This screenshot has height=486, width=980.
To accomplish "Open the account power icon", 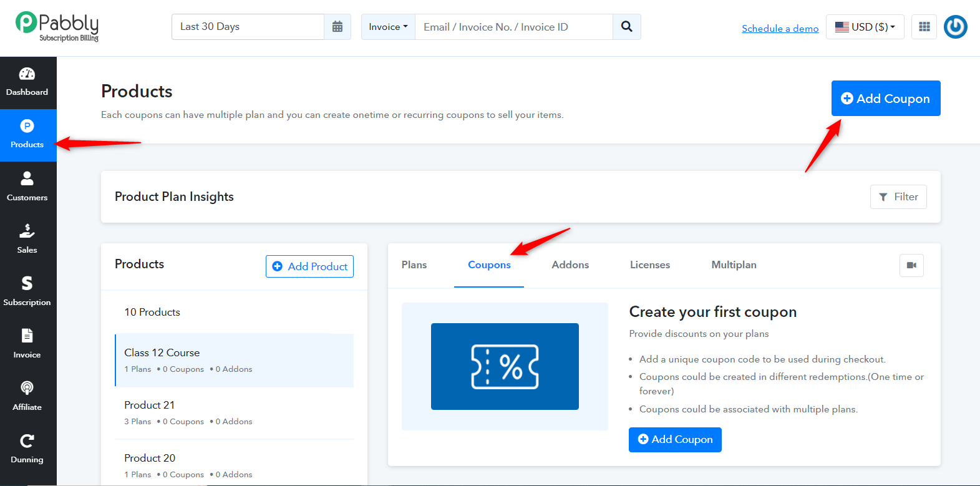I will [x=956, y=27].
